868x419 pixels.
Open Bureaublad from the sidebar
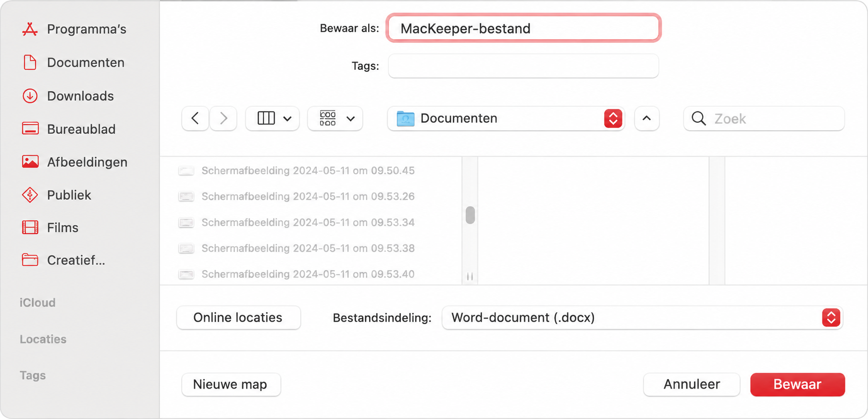click(x=69, y=129)
